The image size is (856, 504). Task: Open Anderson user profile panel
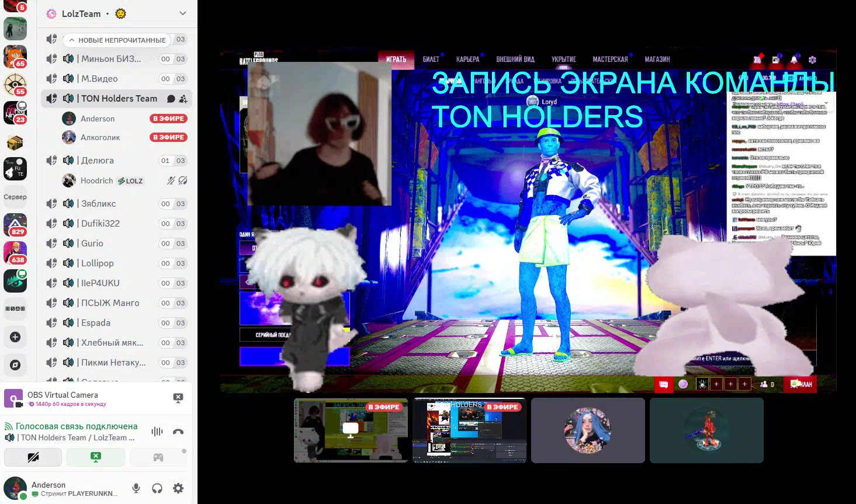click(x=63, y=488)
